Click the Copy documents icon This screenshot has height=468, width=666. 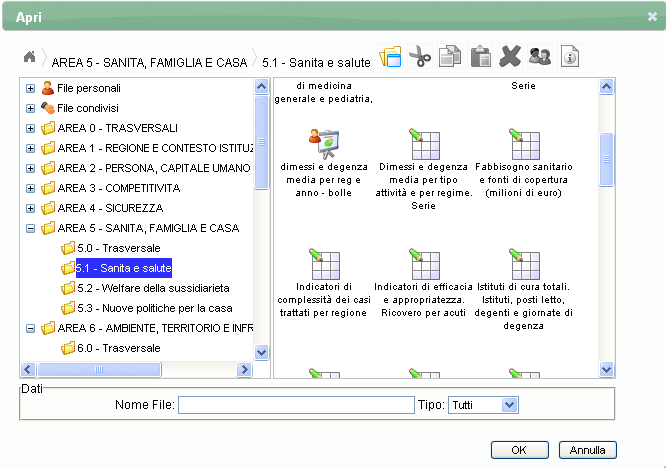click(x=450, y=56)
